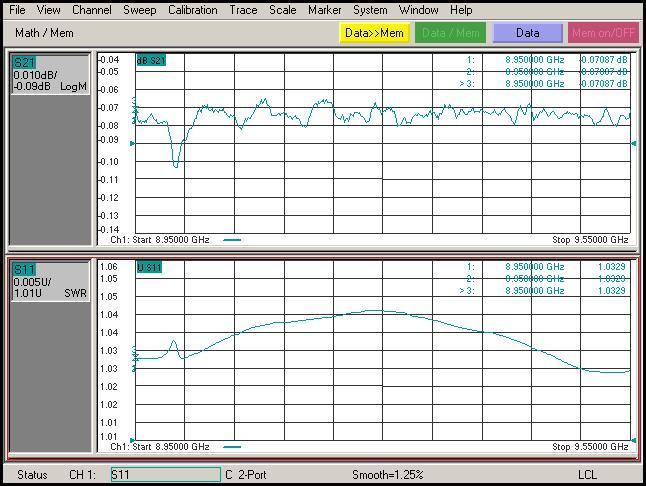The image size is (646, 486).
Task: Select marker 1 readout in S11 window
Action: (546, 267)
